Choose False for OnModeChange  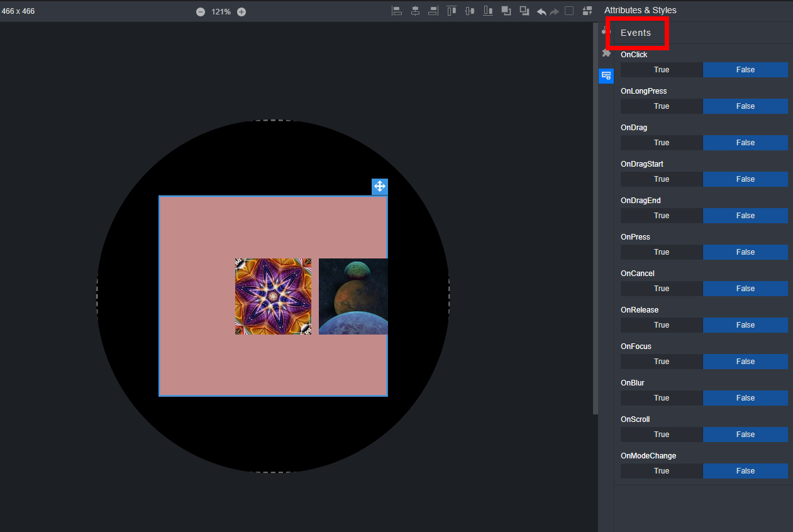click(745, 471)
